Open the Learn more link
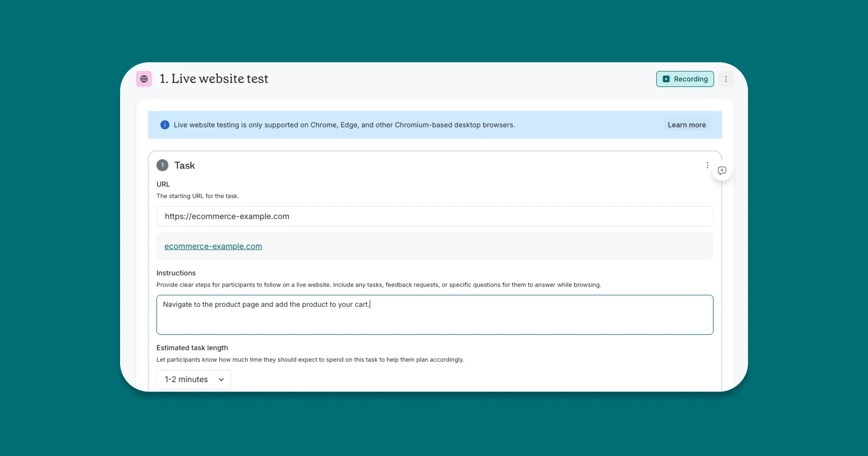This screenshot has height=456, width=868. point(686,125)
